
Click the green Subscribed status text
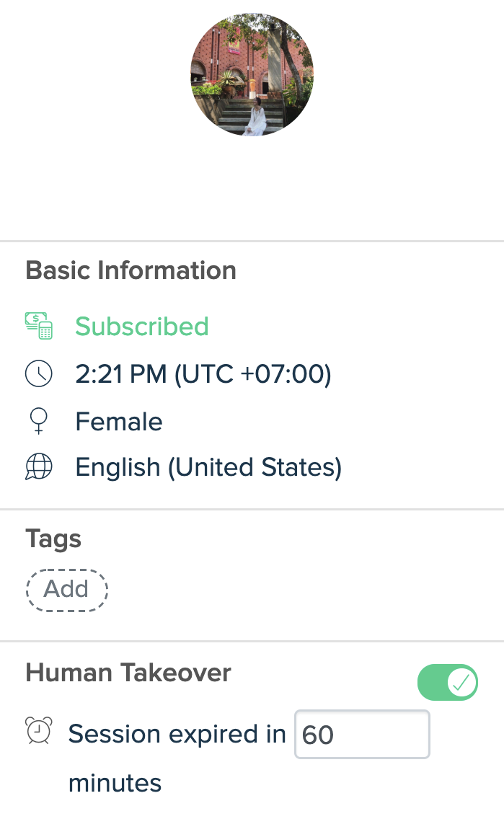[142, 327]
